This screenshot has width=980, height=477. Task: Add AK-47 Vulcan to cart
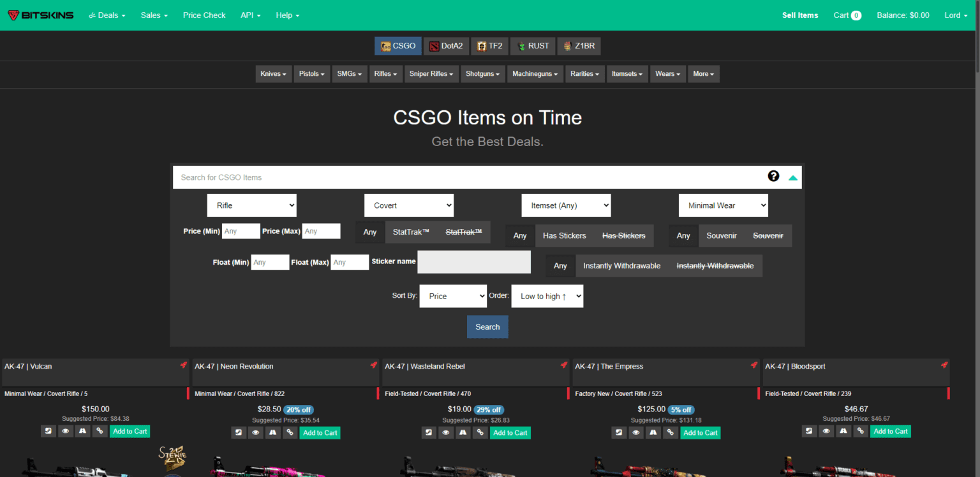[x=130, y=431]
